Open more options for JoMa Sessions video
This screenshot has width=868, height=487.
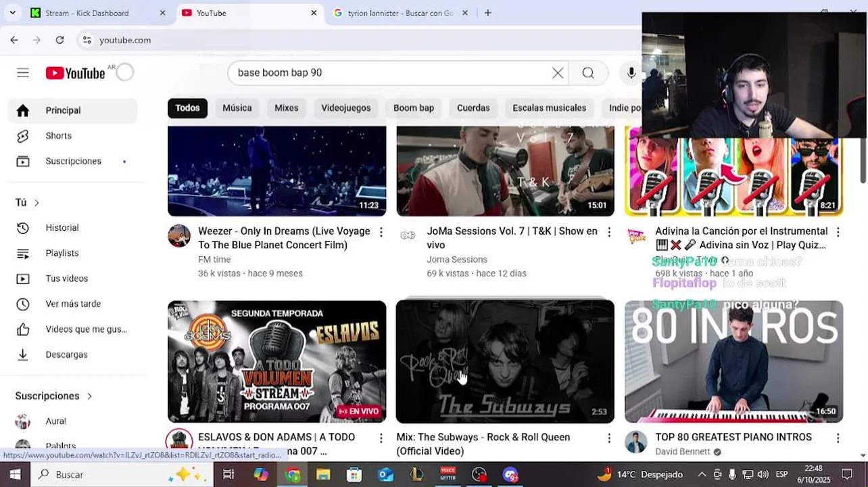tap(609, 232)
